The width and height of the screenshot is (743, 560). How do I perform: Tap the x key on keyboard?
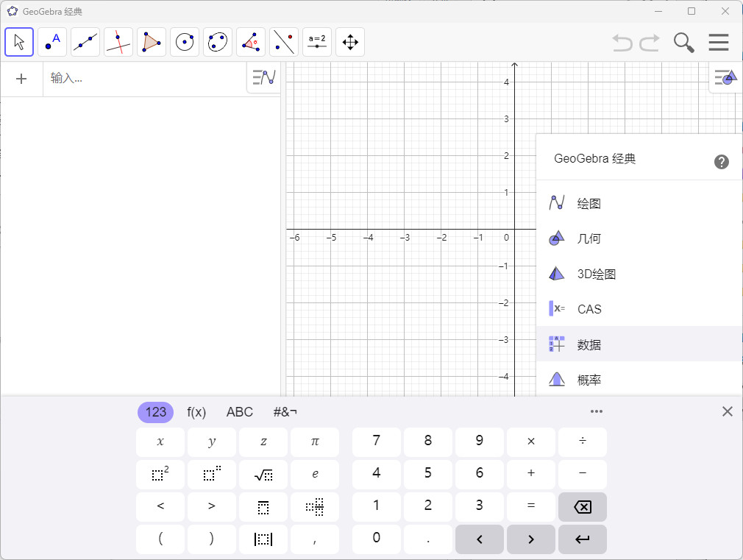(160, 442)
